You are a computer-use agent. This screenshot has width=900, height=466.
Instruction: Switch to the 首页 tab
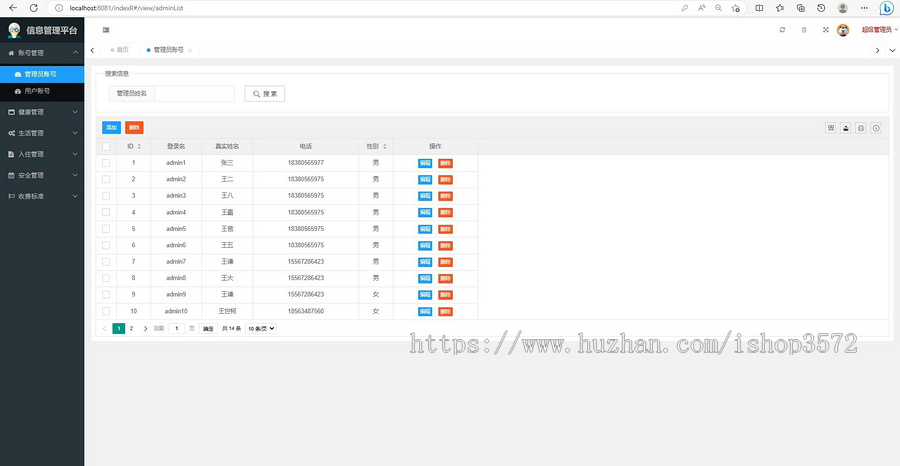pyautogui.click(x=119, y=50)
